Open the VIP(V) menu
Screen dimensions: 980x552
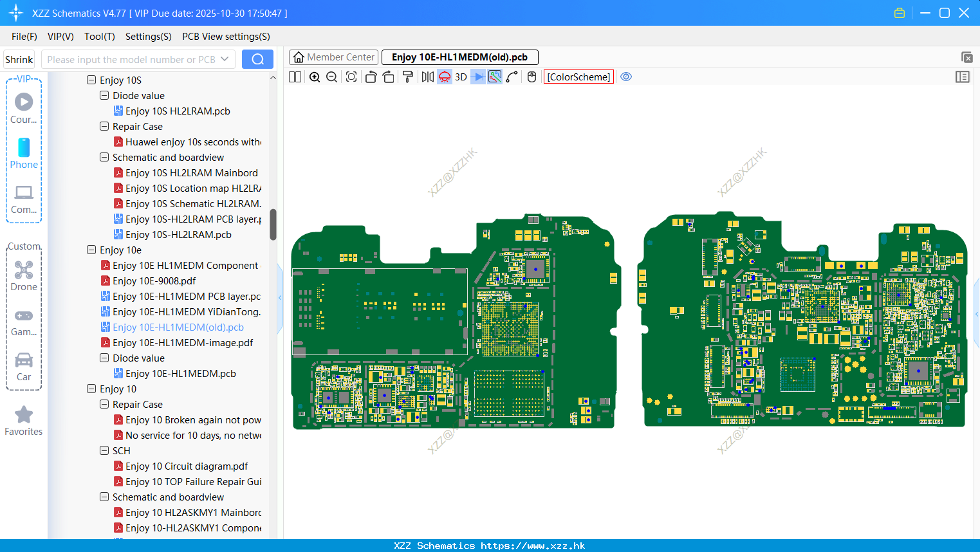tap(60, 37)
